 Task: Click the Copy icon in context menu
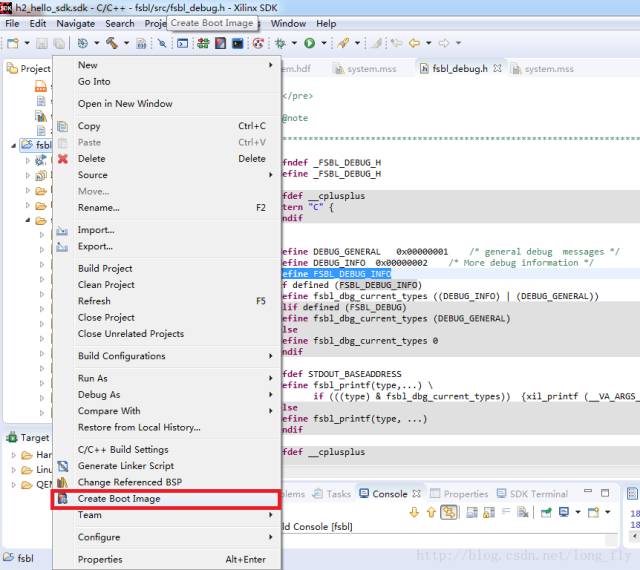tap(63, 126)
